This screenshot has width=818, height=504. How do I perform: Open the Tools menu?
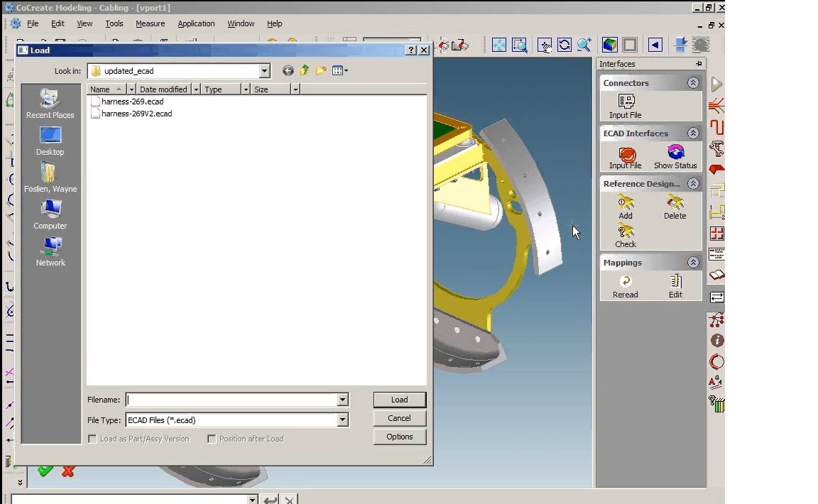click(114, 23)
